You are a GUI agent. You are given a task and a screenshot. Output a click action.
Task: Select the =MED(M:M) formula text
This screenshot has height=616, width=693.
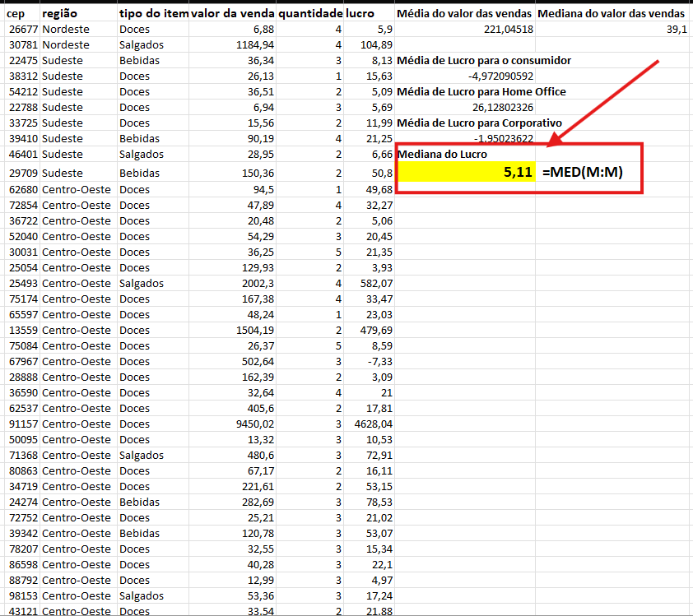click(x=583, y=171)
